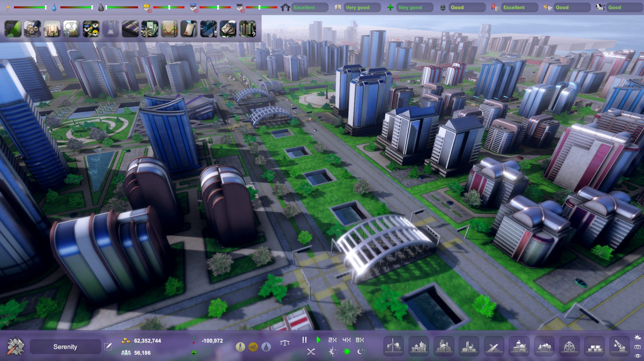Open the policies scroll icon
This screenshot has height=361, width=644.
point(189,28)
